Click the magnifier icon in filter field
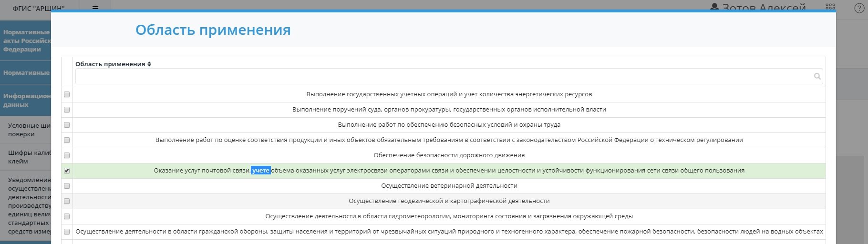Image resolution: width=868 pixels, height=244 pixels. click(817, 76)
